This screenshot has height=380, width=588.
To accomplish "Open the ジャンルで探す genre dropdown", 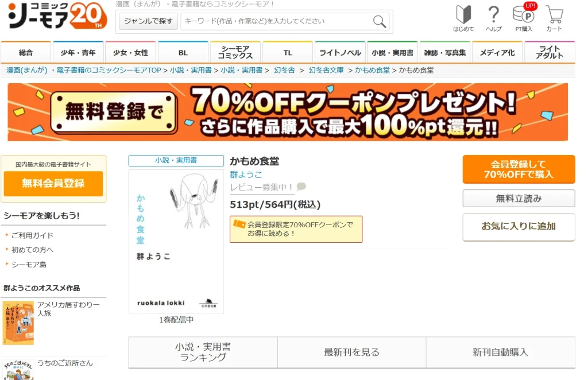I will click(148, 21).
